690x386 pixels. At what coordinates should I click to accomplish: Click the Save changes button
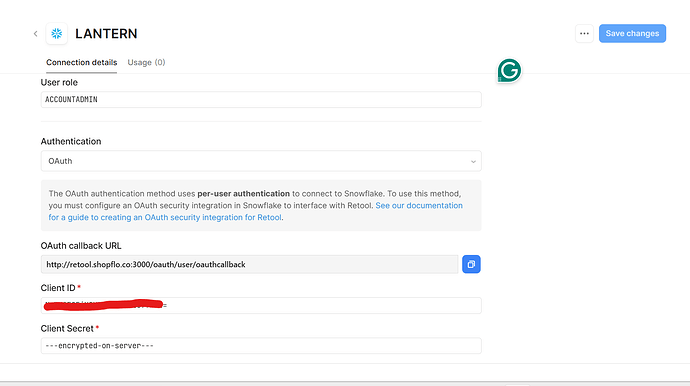click(x=632, y=33)
